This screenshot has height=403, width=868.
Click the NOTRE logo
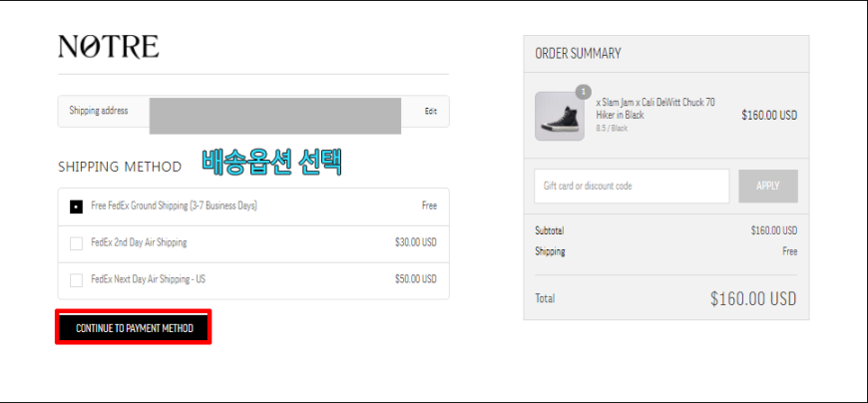coord(109,47)
